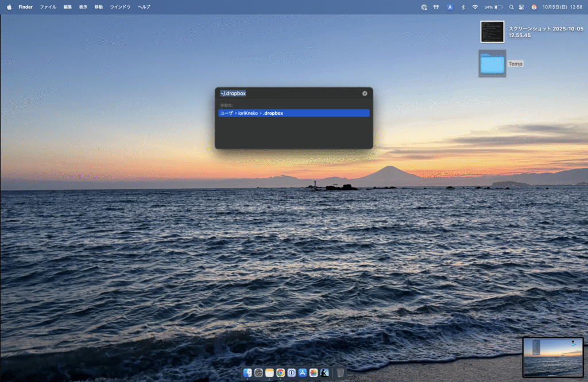Click the screenshot preview thumbnail in corner
Image resolution: width=588 pixels, height=382 pixels.
(x=552, y=357)
